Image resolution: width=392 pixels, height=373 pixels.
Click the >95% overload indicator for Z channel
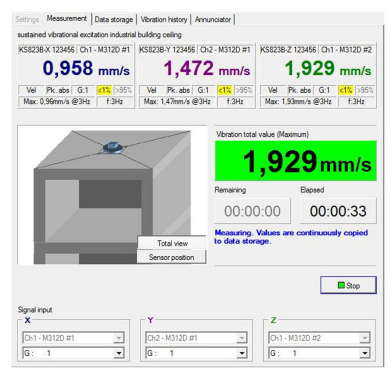pyautogui.click(x=365, y=90)
